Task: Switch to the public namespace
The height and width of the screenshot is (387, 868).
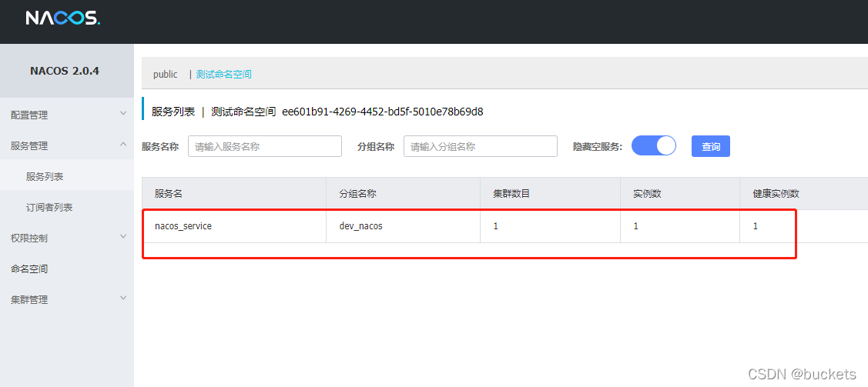Action: pyautogui.click(x=166, y=74)
